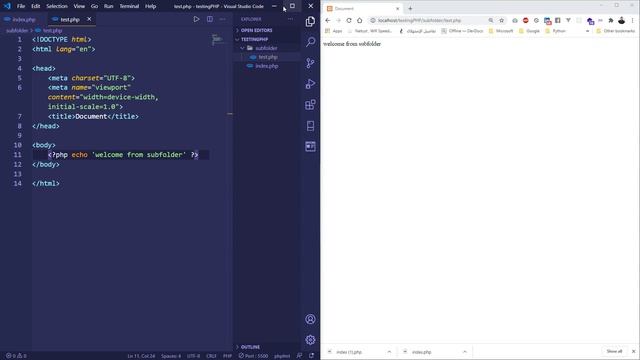The height and width of the screenshot is (360, 640).
Task: Open the Google bookmarks folder
Action: (x=529, y=31)
